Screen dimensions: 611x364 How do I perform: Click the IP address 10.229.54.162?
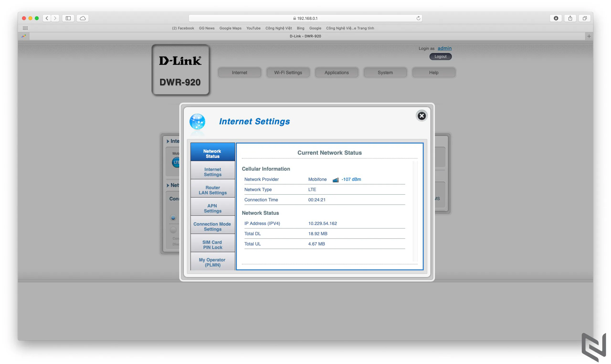(322, 223)
